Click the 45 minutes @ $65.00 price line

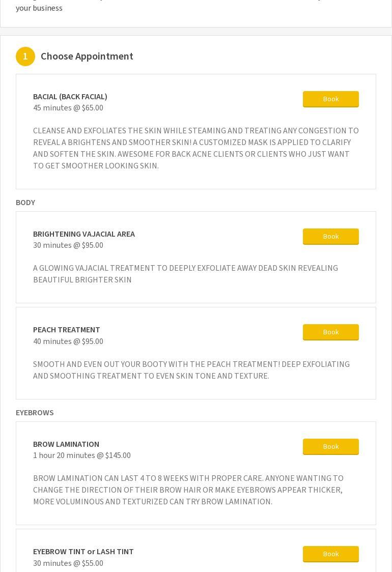tap(68, 108)
